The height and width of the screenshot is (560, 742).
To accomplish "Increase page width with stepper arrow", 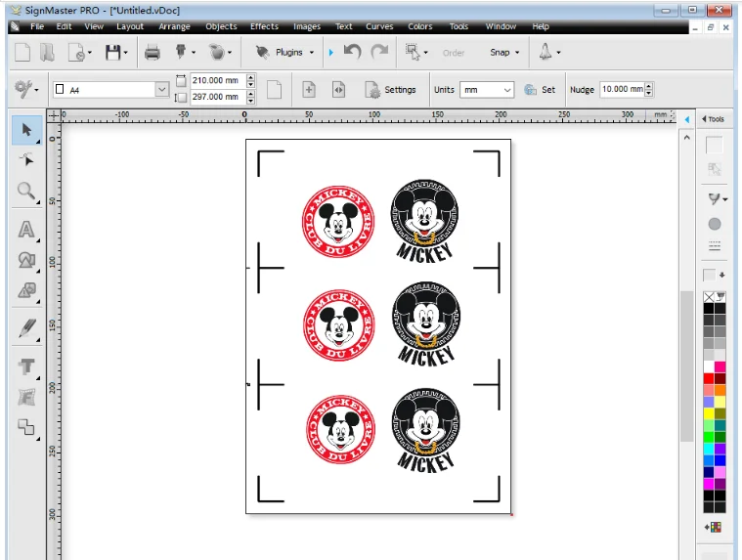I will (x=251, y=77).
